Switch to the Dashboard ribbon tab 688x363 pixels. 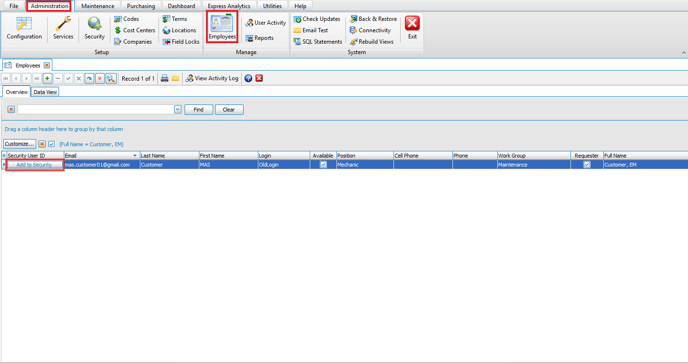[181, 6]
